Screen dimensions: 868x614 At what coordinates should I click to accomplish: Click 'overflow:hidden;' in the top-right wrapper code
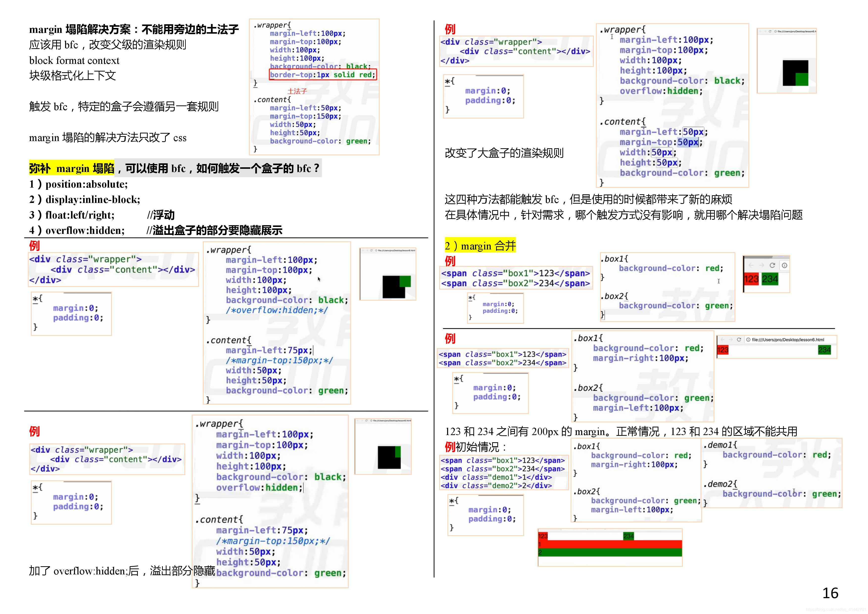pos(661,91)
